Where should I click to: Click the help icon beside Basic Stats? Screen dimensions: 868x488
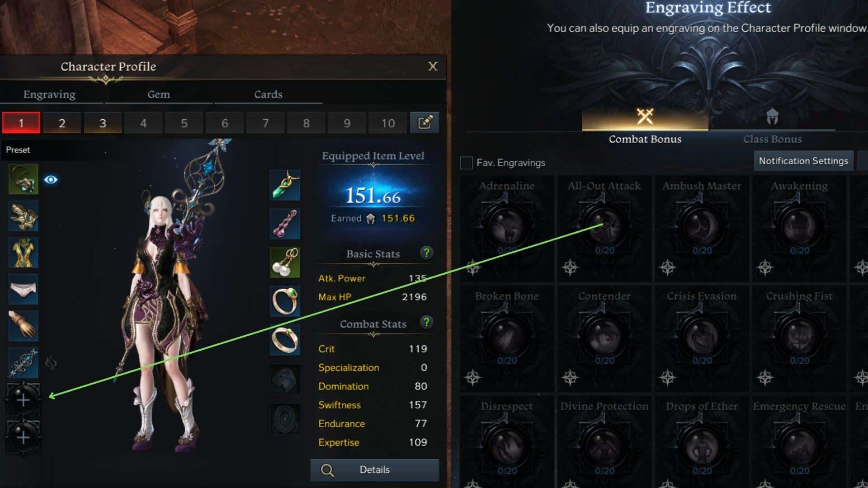(x=426, y=253)
